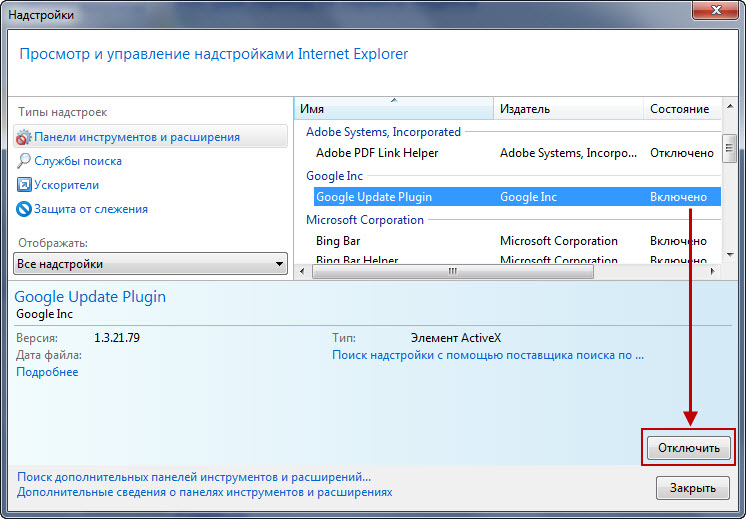Open Поиск надстройки с помощью поставщика link
This screenshot has width=746, height=519.
click(488, 355)
